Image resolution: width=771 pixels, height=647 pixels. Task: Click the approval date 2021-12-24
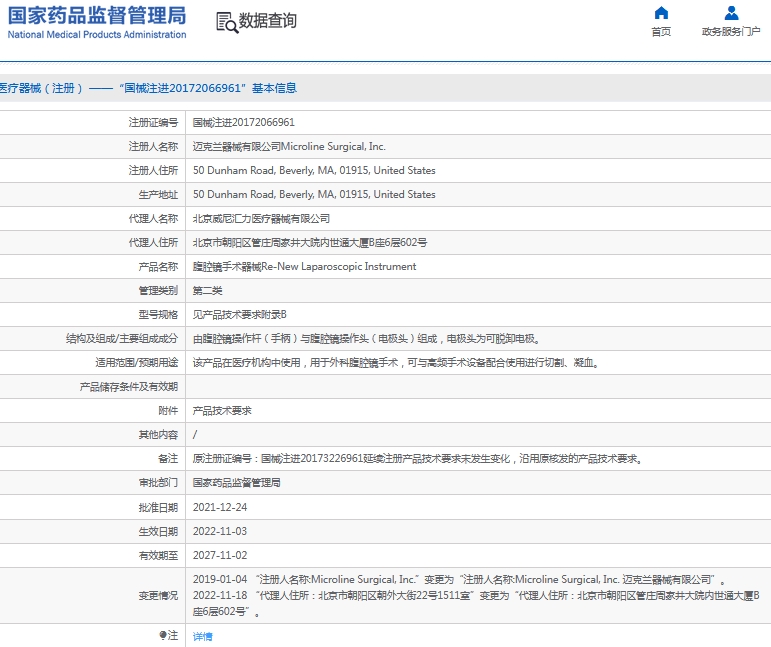(219, 507)
